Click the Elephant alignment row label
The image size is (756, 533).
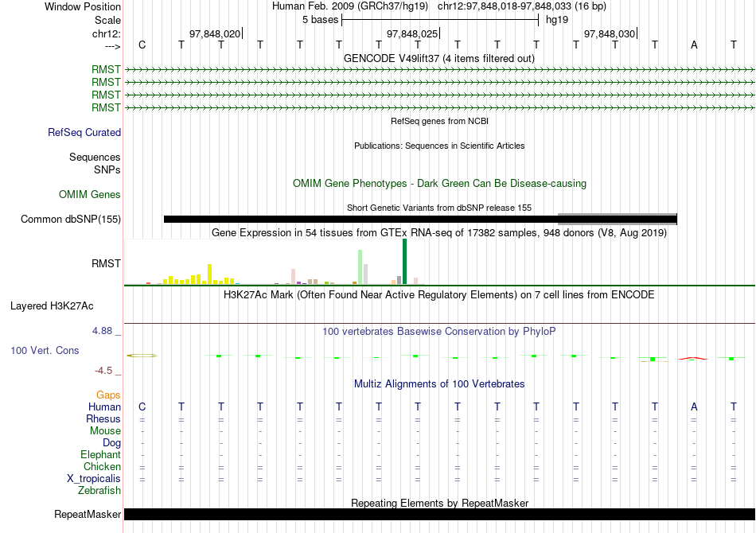tap(101, 454)
